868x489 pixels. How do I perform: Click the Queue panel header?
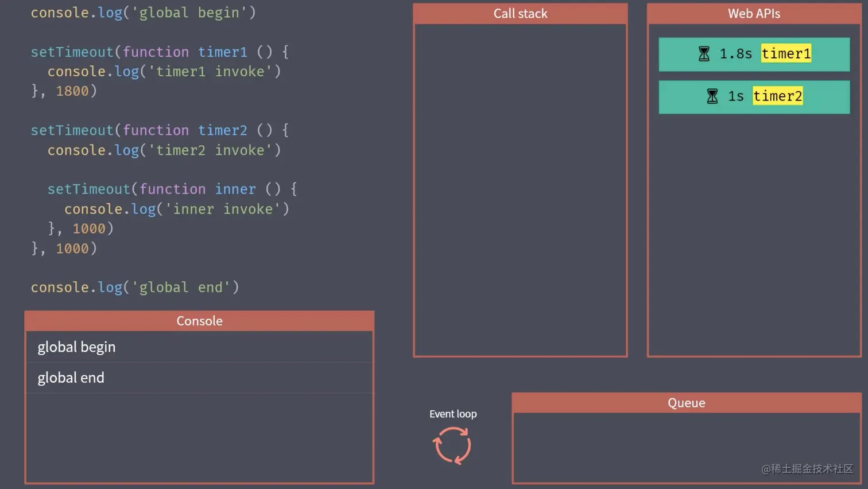click(687, 403)
